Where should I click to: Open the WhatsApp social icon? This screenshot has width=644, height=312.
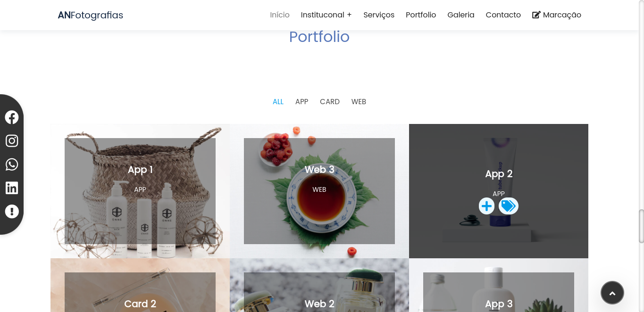[12, 164]
